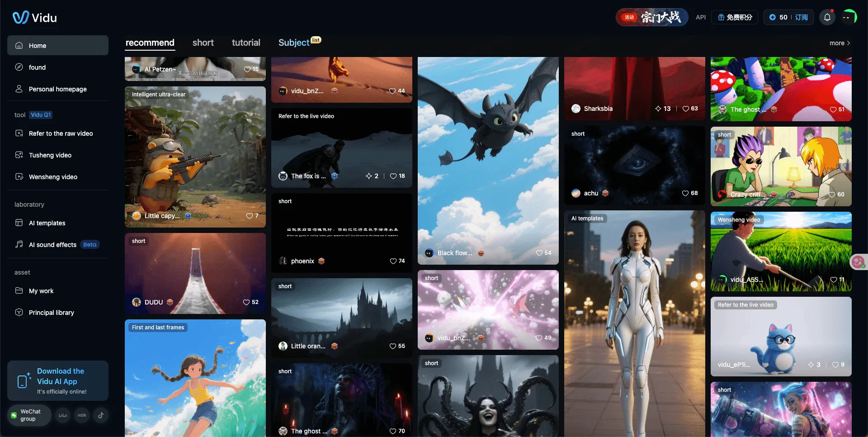868x437 pixels.
Task: Click the red event banner button
Action: (652, 17)
